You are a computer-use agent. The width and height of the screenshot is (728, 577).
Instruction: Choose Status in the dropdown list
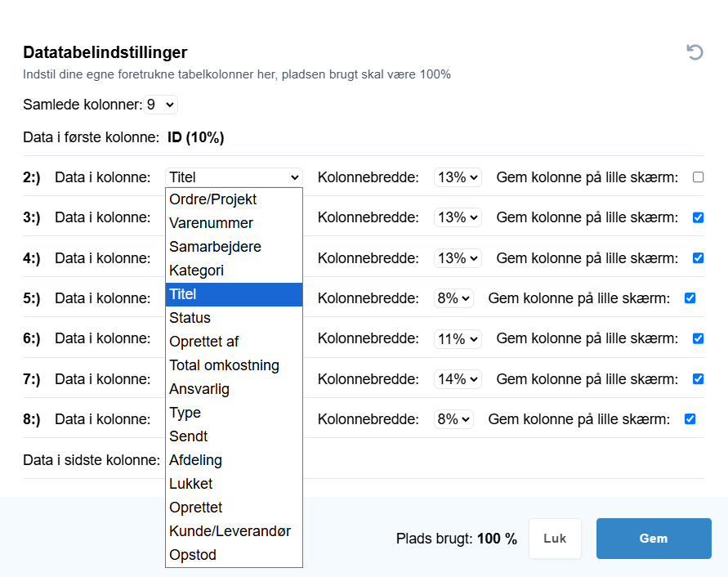(x=234, y=318)
